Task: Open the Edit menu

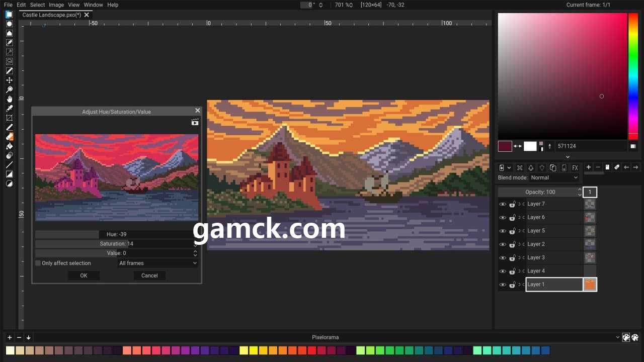Action: pyautogui.click(x=21, y=5)
